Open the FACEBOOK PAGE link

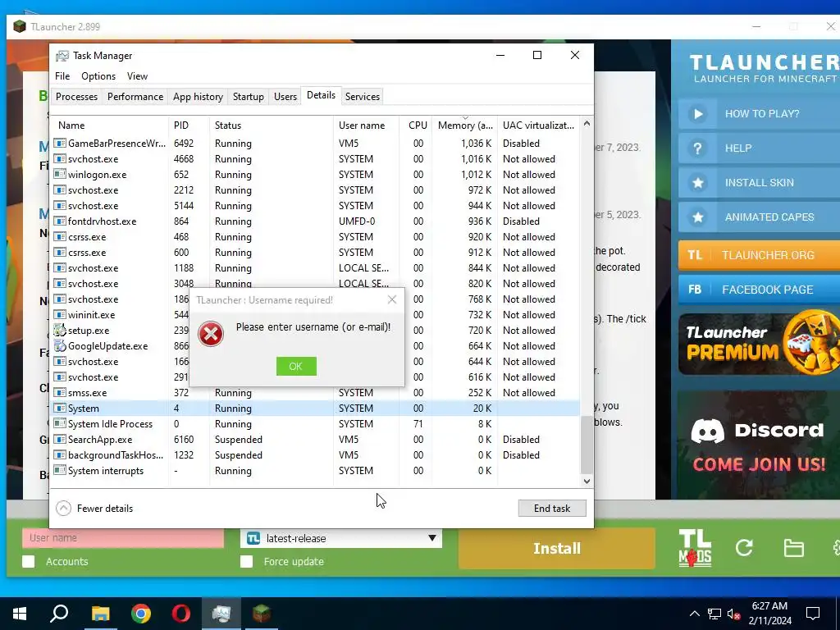click(759, 290)
